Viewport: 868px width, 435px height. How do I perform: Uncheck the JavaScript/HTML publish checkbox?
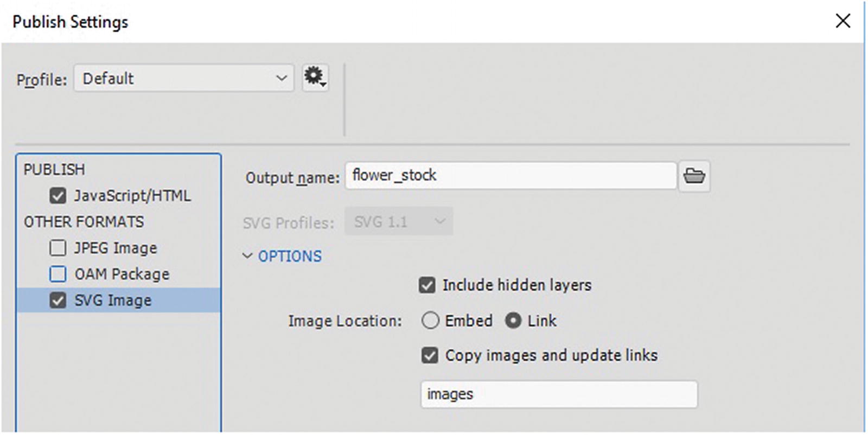tap(58, 195)
